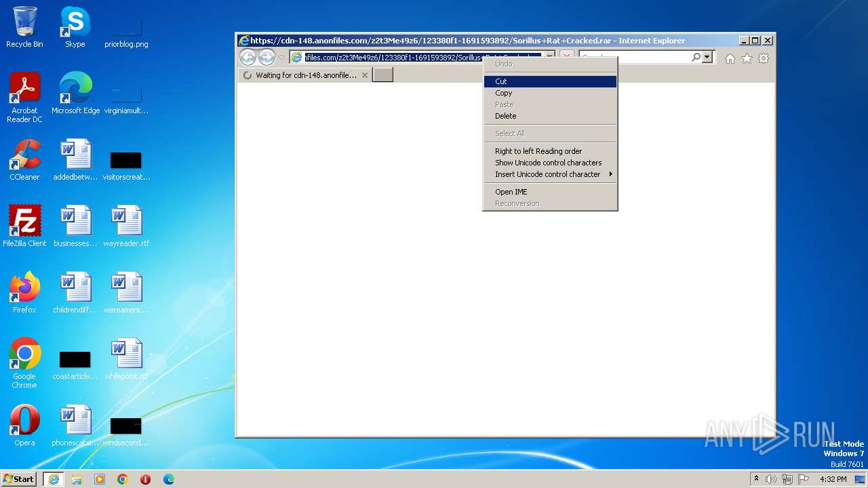Open the Windows Start menu
Screen dimensions: 868x488
coord(19,479)
